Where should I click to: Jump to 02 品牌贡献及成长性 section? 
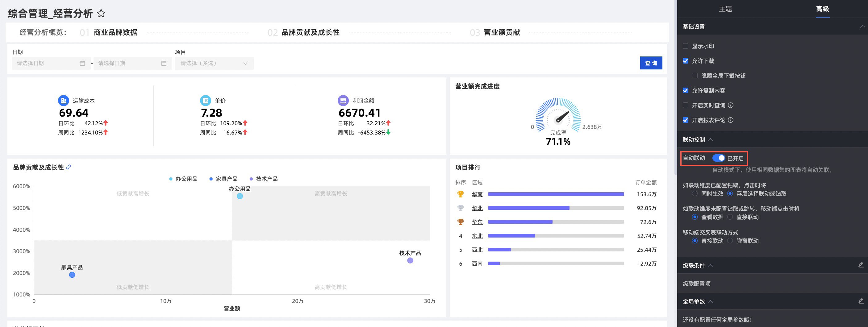[x=304, y=32]
